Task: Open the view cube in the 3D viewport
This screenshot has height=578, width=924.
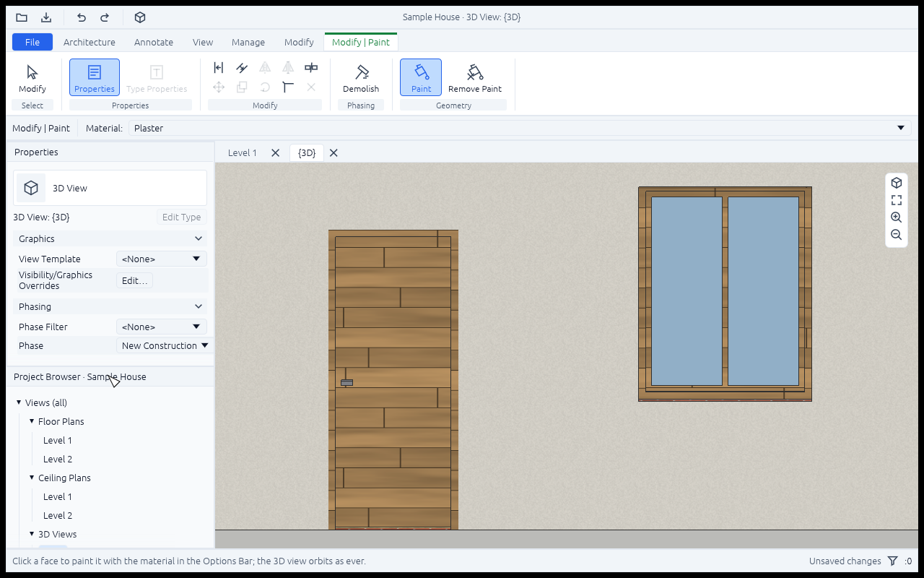Action: [897, 183]
